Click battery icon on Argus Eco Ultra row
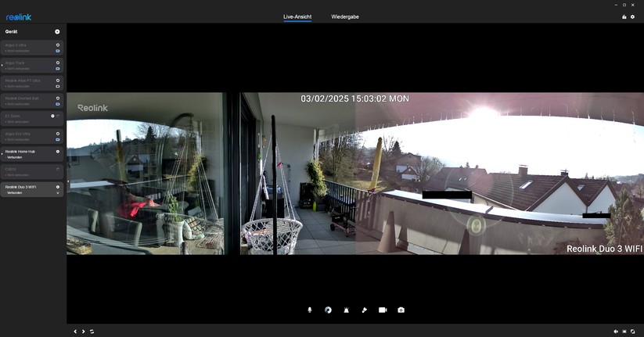This screenshot has height=337, width=644. 57,140
